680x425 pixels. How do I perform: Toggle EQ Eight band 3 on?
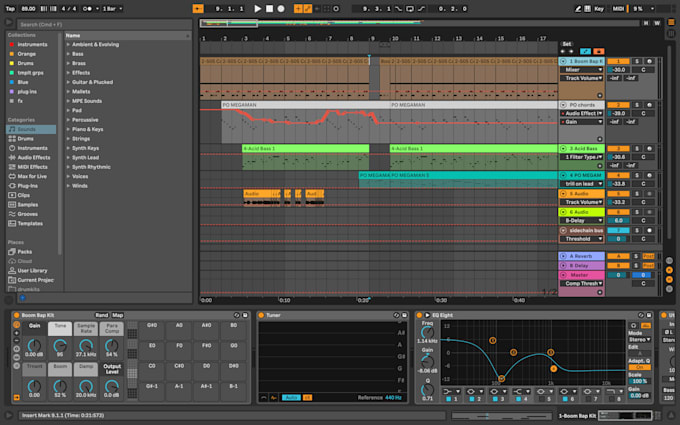(x=495, y=399)
